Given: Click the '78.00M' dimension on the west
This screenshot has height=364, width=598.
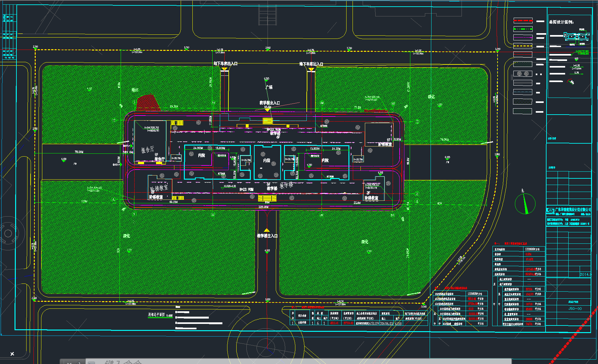Looking at the screenshot, I should click(x=79, y=152).
